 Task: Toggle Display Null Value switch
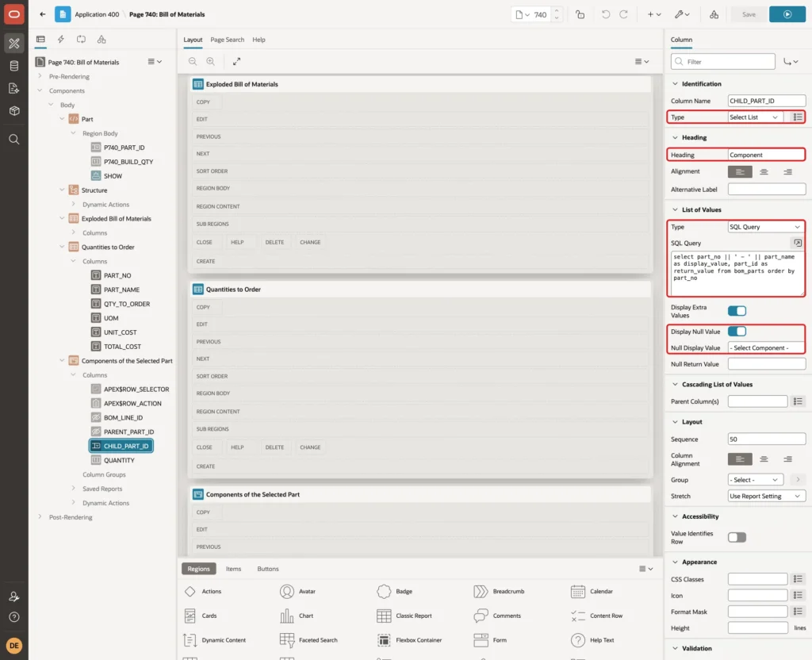pyautogui.click(x=737, y=331)
